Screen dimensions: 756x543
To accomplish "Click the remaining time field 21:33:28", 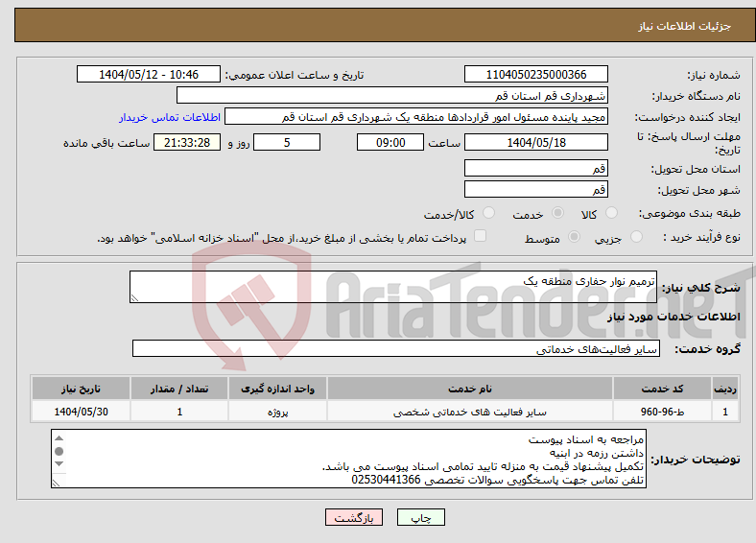I will (187, 142).
